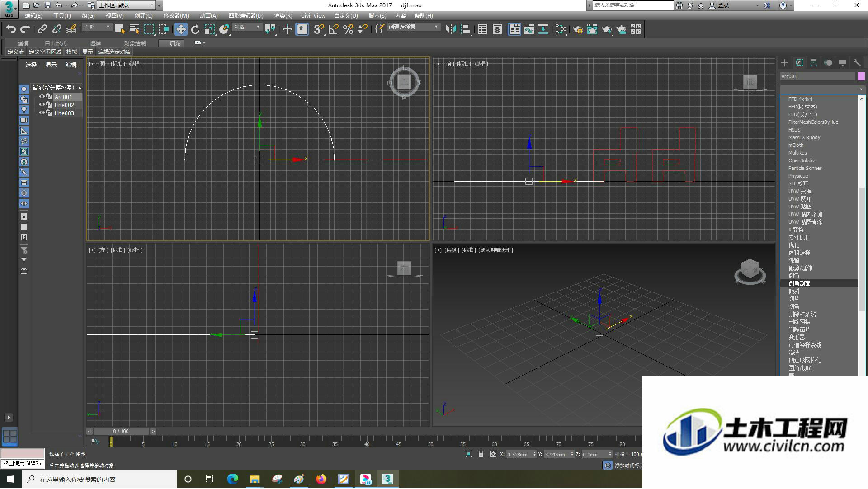The width and height of the screenshot is (868, 489).
Task: Activate the Select and Rotate tool
Action: click(x=195, y=29)
